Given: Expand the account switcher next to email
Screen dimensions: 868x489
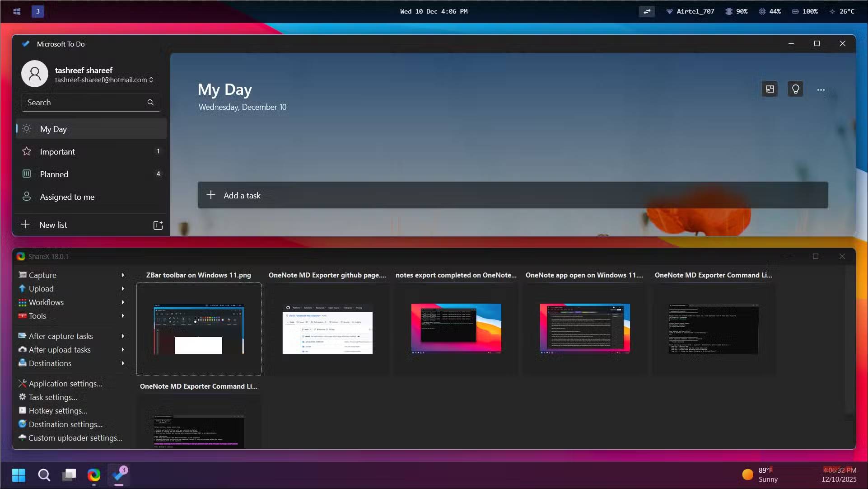Looking at the screenshot, I should [x=151, y=80].
